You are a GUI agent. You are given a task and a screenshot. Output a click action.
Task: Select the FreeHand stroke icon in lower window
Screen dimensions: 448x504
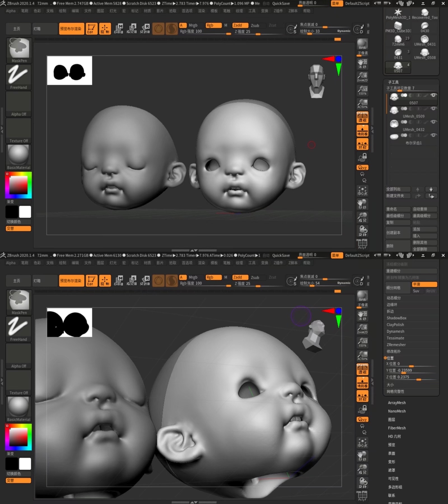click(18, 329)
